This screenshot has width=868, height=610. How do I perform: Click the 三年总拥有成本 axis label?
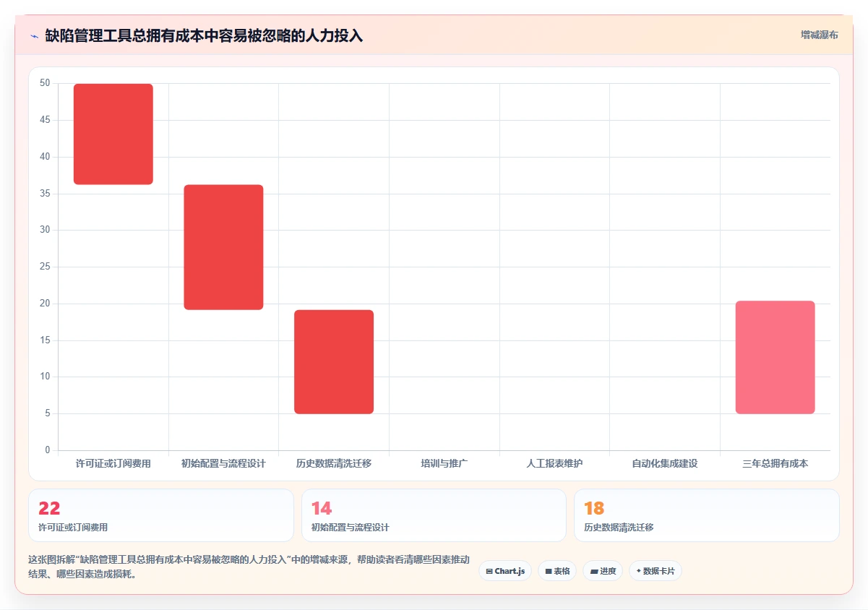coord(775,463)
